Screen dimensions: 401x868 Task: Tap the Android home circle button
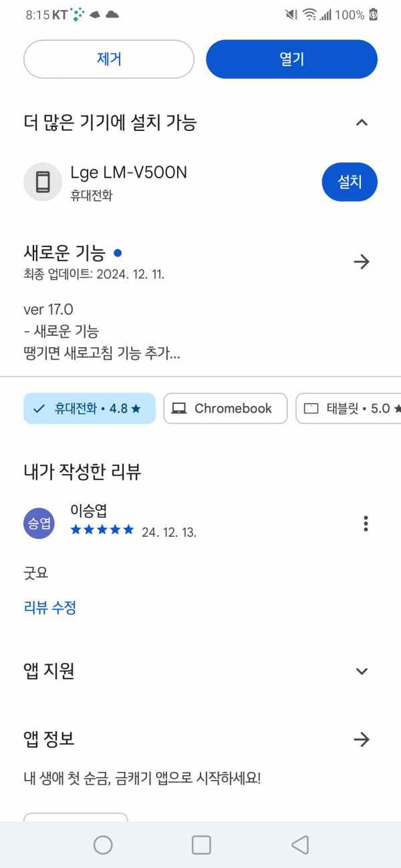[103, 845]
